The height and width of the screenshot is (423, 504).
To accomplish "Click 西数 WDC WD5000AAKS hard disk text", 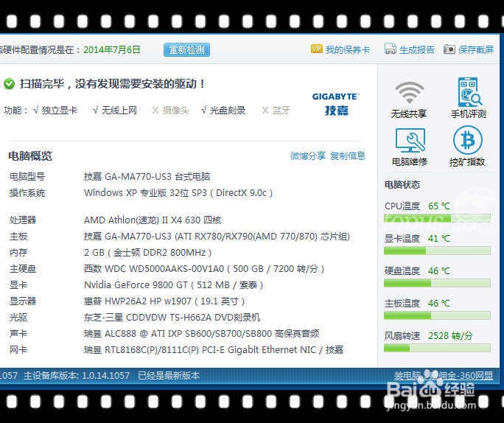I will (204, 269).
